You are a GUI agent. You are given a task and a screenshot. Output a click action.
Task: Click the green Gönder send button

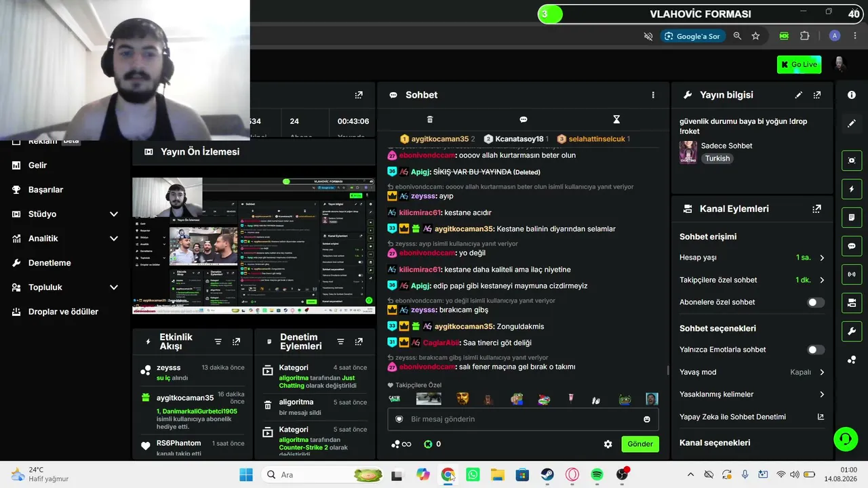[640, 444]
